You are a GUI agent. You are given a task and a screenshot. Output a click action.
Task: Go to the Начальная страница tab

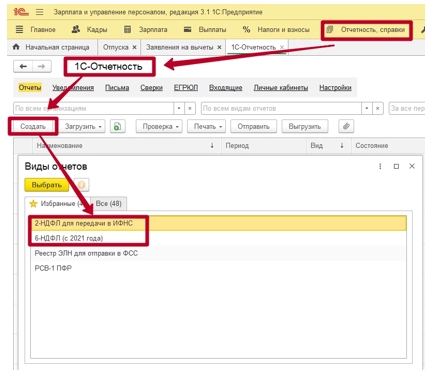51,47
